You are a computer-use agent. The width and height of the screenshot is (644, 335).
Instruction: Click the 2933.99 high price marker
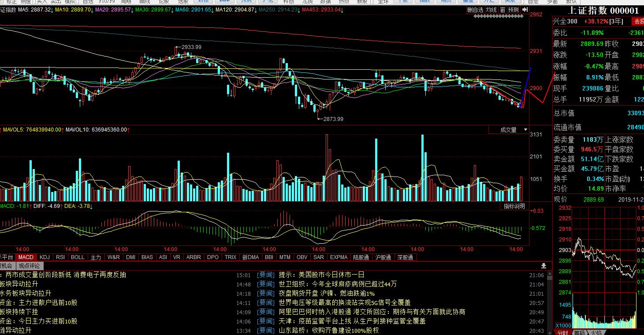click(x=191, y=47)
